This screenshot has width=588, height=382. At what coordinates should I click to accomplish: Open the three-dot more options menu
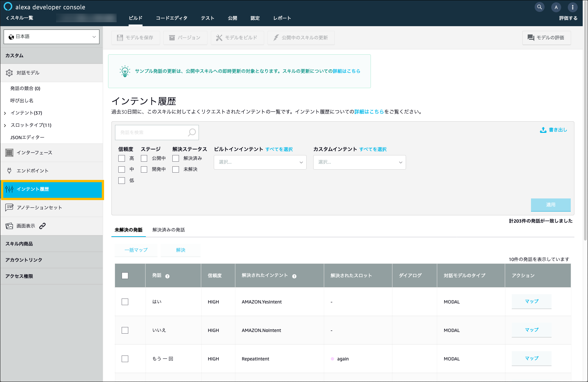coord(572,7)
